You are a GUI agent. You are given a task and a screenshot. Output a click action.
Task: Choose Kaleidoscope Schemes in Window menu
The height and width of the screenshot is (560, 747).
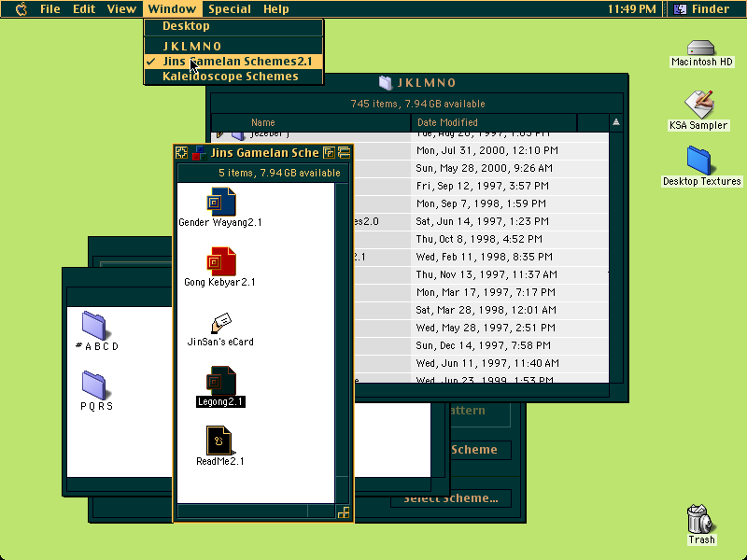point(233,77)
